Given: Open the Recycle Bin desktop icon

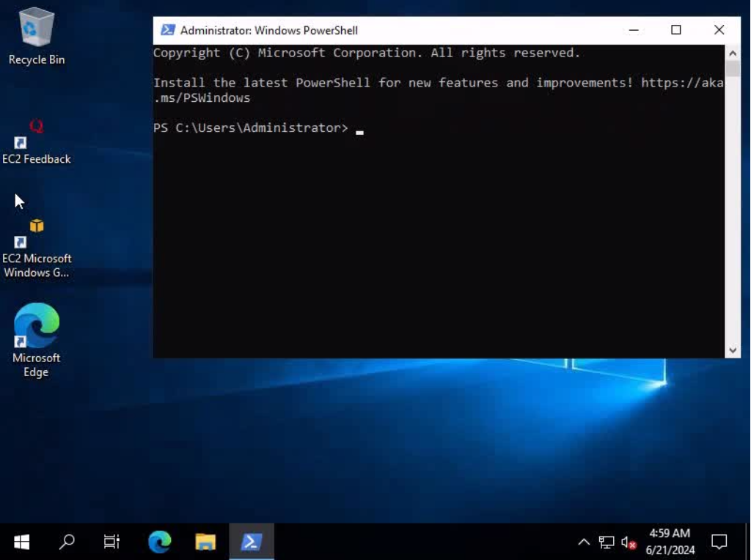Looking at the screenshot, I should [x=37, y=37].
